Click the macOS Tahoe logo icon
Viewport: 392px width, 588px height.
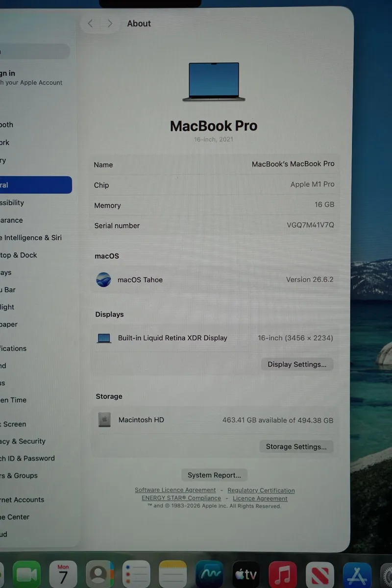(103, 280)
